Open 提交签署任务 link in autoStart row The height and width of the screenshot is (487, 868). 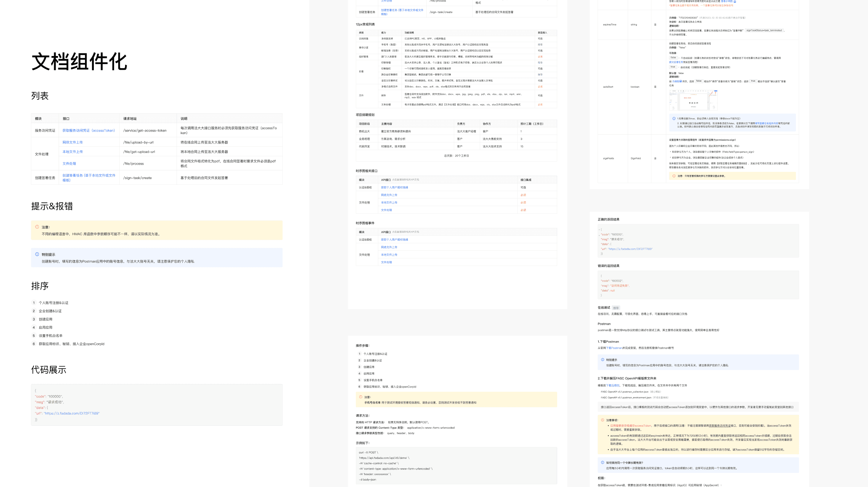(x=676, y=62)
